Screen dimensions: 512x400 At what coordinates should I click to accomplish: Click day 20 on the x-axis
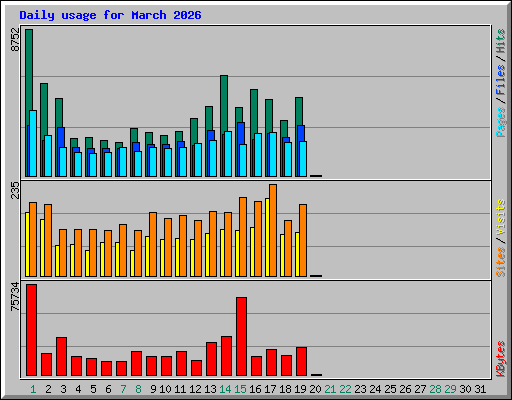[x=315, y=389]
